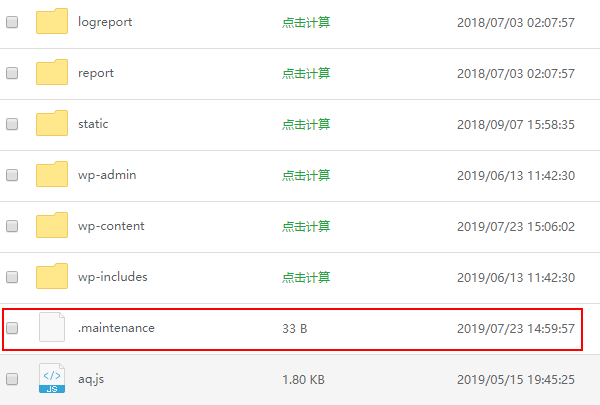Select the aq.js checkbox
The height and width of the screenshot is (405, 600).
click(12, 379)
